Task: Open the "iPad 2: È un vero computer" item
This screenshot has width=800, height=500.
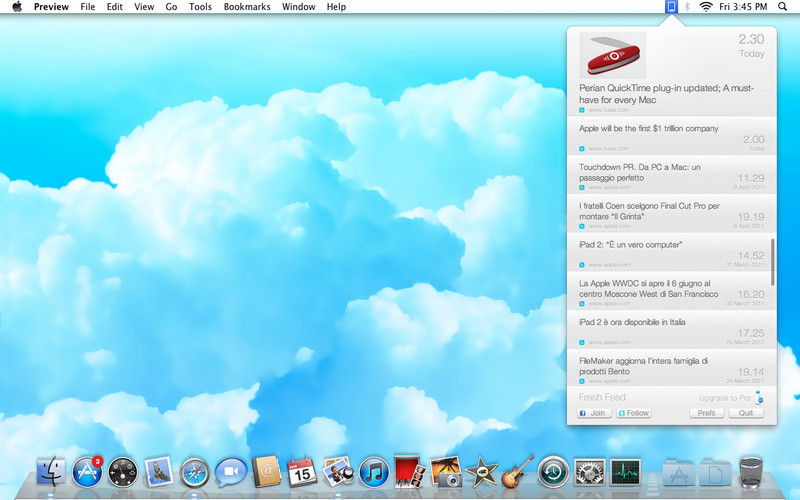Action: [x=671, y=252]
